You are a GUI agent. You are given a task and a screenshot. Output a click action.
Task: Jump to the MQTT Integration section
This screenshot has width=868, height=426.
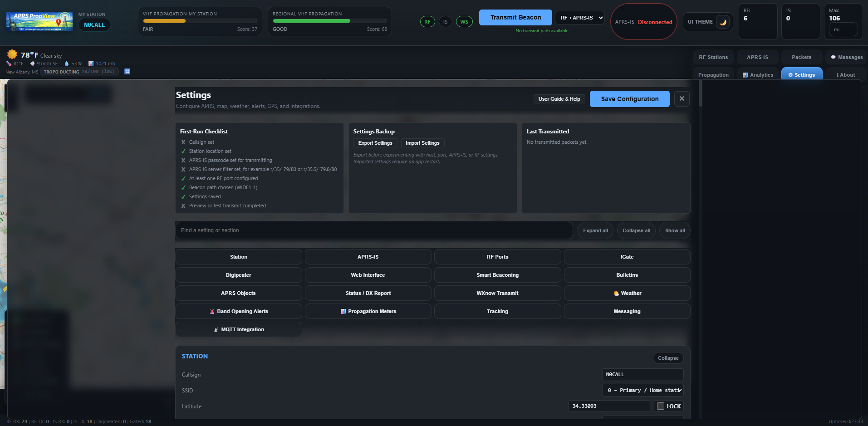click(239, 329)
